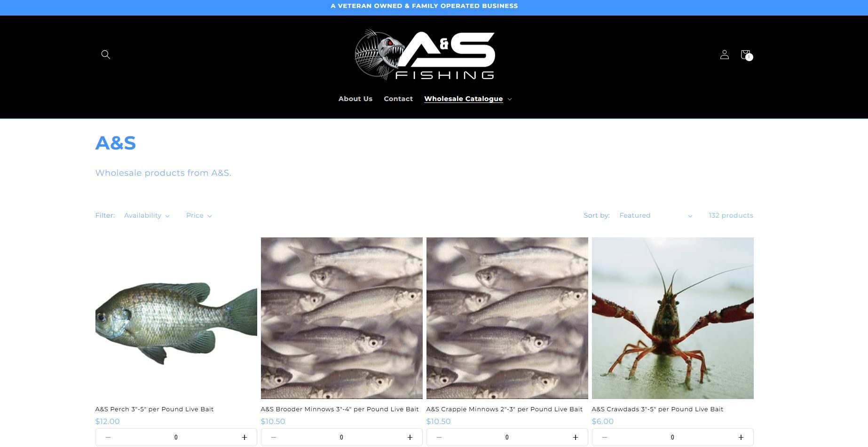Increase quantity for Crappie Minnows

tap(575, 437)
